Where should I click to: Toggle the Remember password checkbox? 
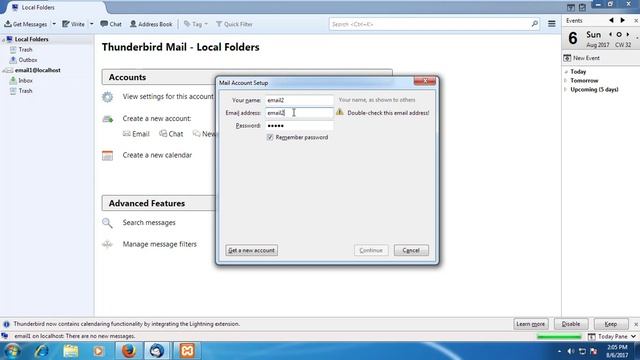(x=270, y=138)
